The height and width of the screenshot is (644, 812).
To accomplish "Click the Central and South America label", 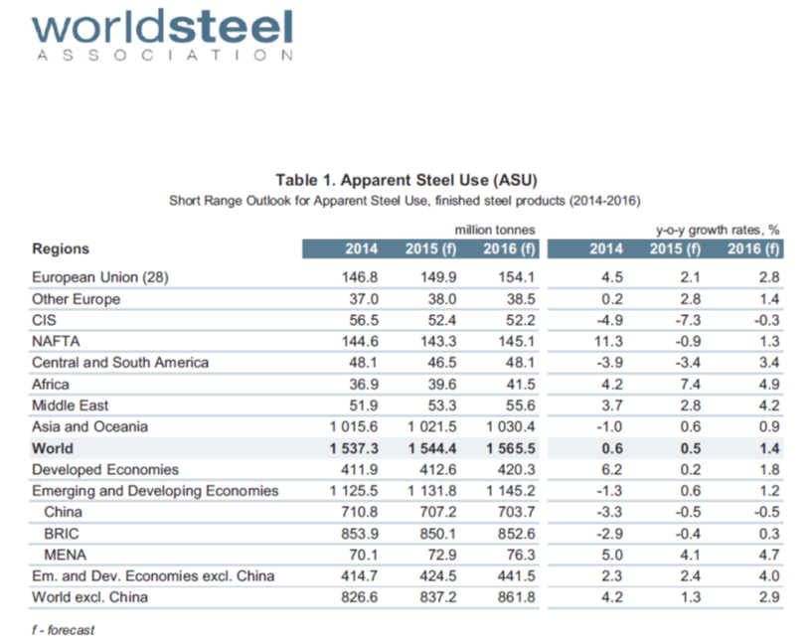I will click(x=120, y=362).
